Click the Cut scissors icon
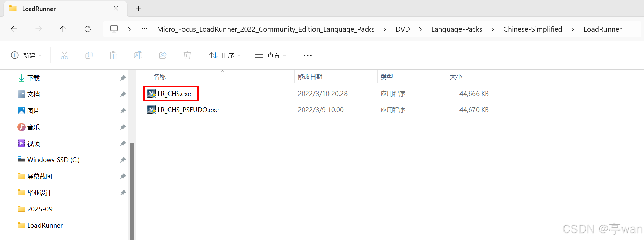Image resolution: width=644 pixels, height=240 pixels. pos(64,55)
